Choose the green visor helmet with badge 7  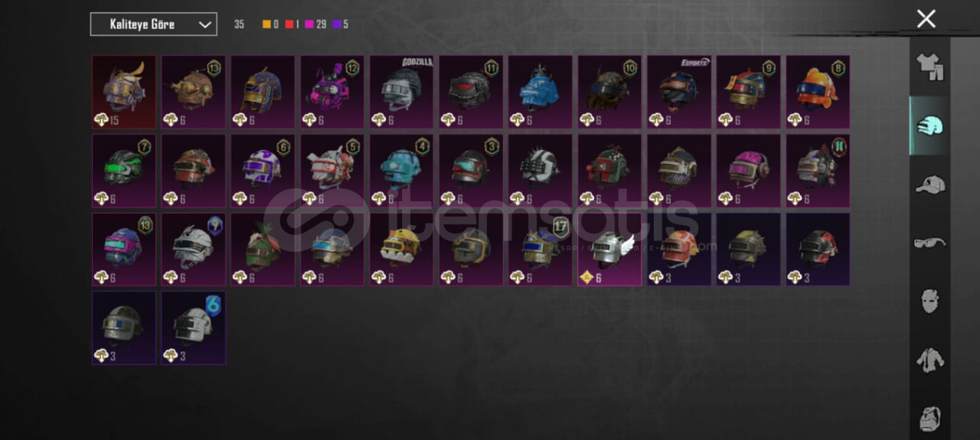point(124,170)
